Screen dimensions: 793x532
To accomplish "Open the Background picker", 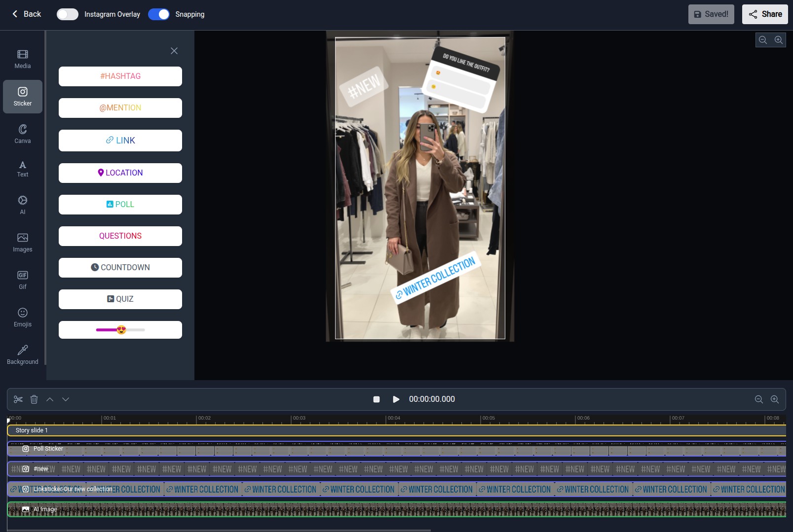I will (x=22, y=354).
